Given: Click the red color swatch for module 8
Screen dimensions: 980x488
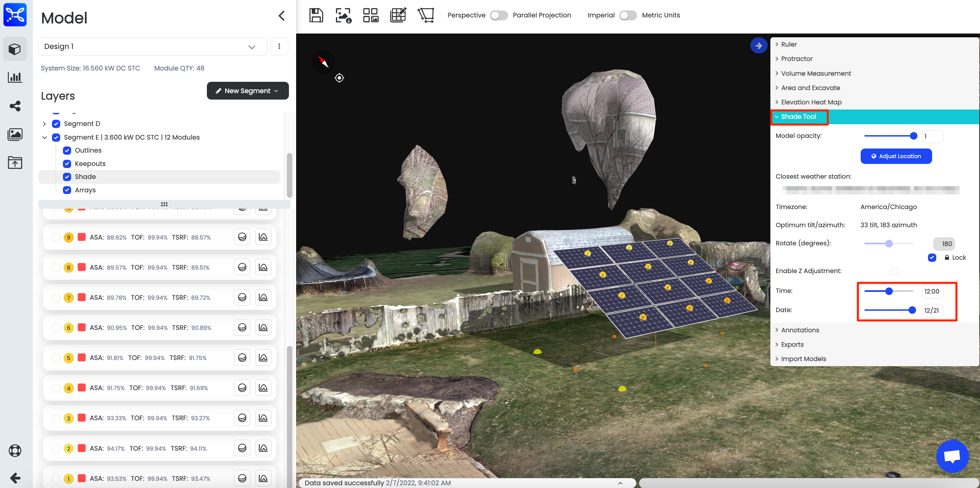Looking at the screenshot, I should [x=81, y=267].
